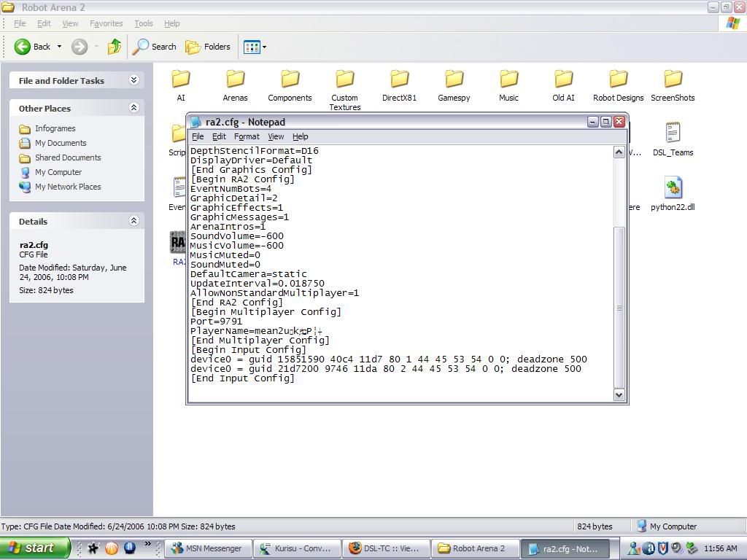Collapse the Other Places panel
Viewport: 747px width, 560px height.
coord(134,108)
